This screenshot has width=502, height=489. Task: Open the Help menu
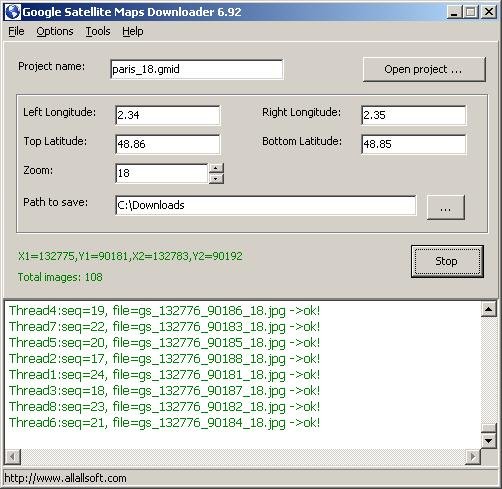(133, 31)
